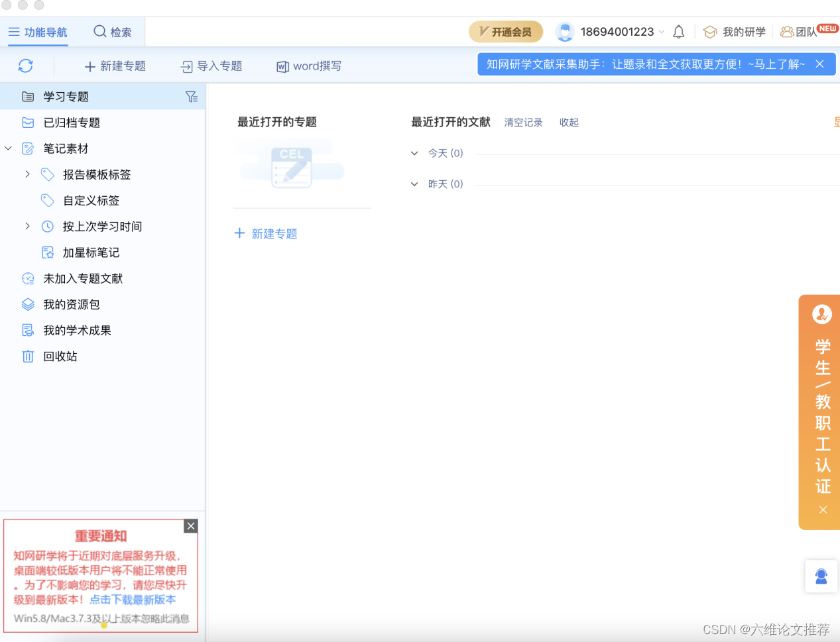Click the tag icon for 自定义标签
Viewport: 840px width, 642px height.
[48, 201]
